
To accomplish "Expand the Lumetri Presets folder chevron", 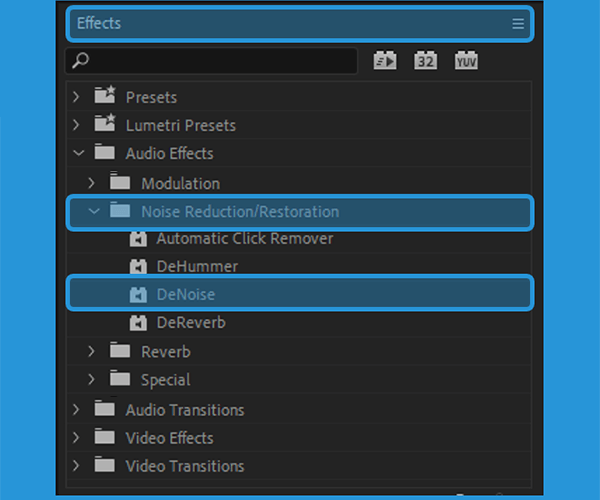I will pos(76,125).
